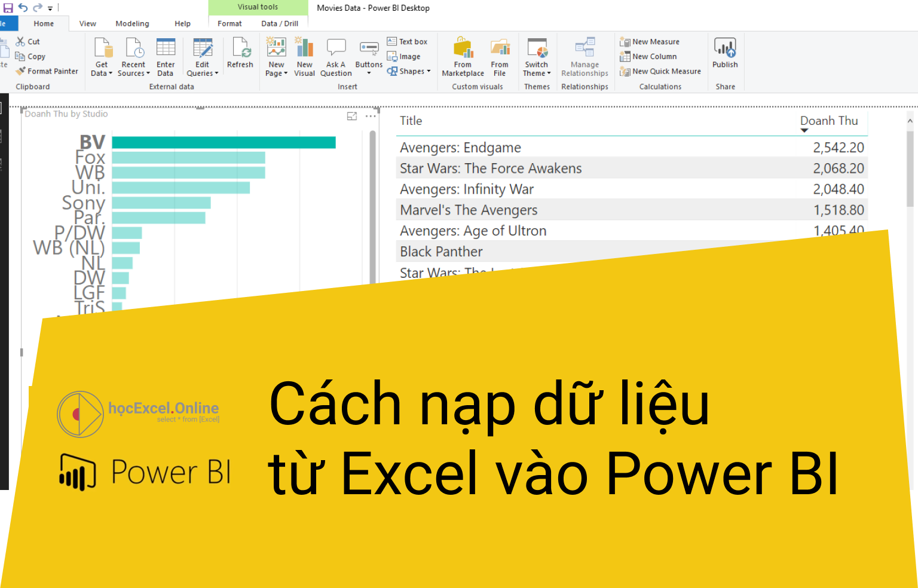
Task: Open the More options ellipsis on the chart
Action: pyautogui.click(x=371, y=116)
